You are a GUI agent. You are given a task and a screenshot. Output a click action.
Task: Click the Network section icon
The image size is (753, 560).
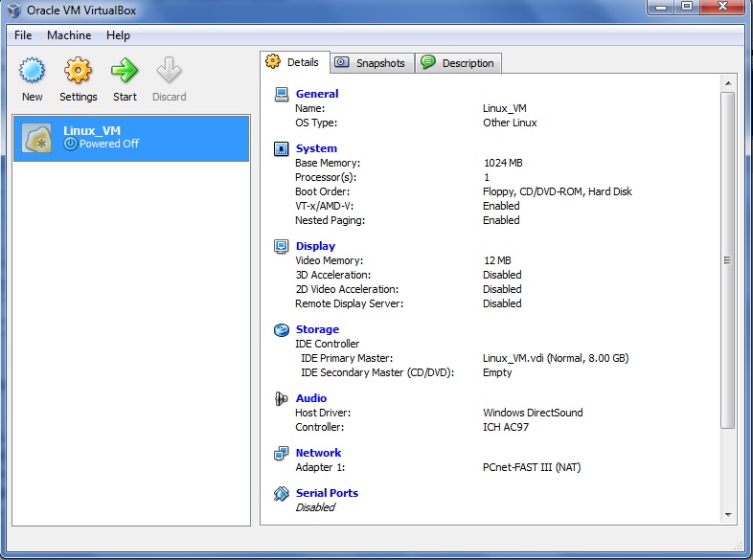click(282, 453)
